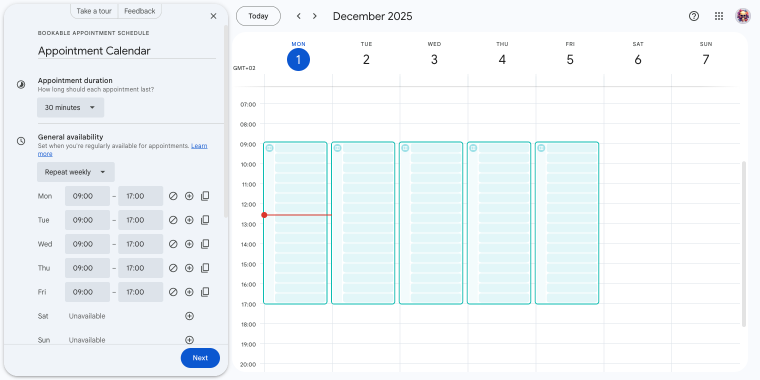Select Thursday's availability block in calendar
Screen dimensions: 760x380
tap(499, 223)
